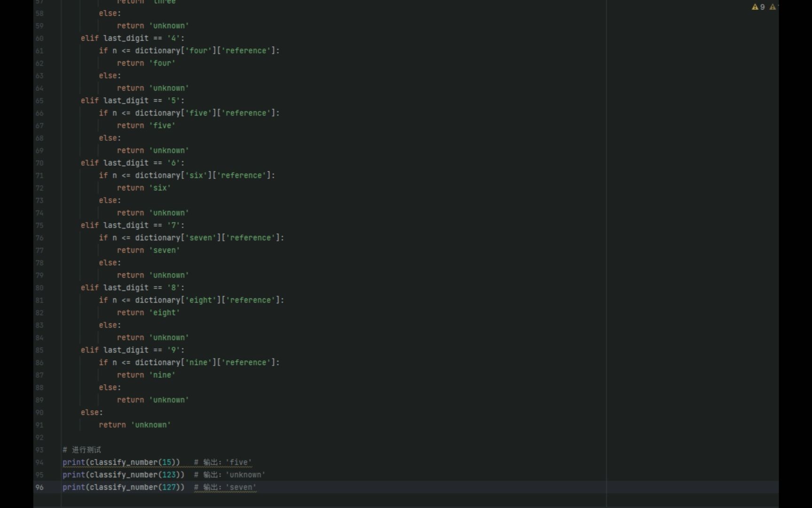Place cursor on "if n <= dictionary['eight']['reference']:"
Screen dimensions: 812x508
coord(191,300)
